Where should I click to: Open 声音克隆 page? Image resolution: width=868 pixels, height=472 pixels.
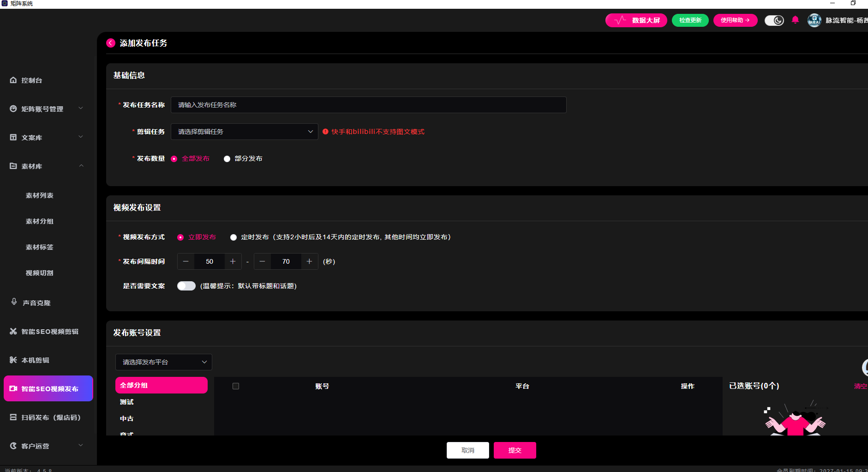[x=36, y=303]
